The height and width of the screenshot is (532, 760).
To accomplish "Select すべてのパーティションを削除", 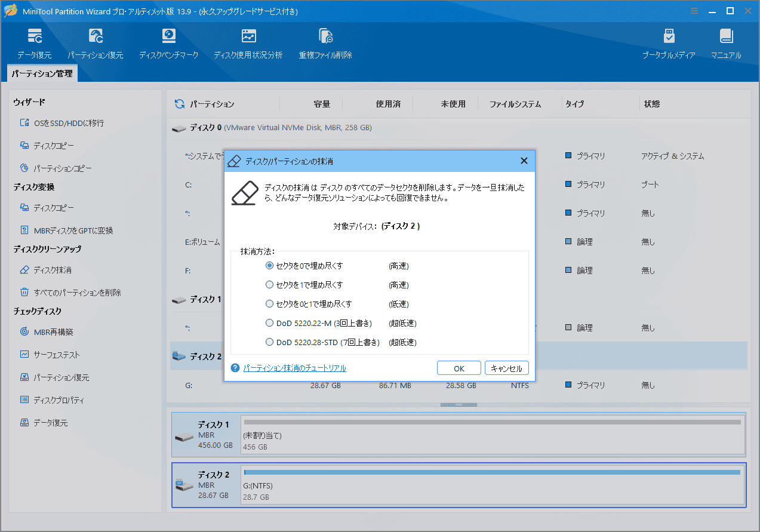I will coord(70,293).
